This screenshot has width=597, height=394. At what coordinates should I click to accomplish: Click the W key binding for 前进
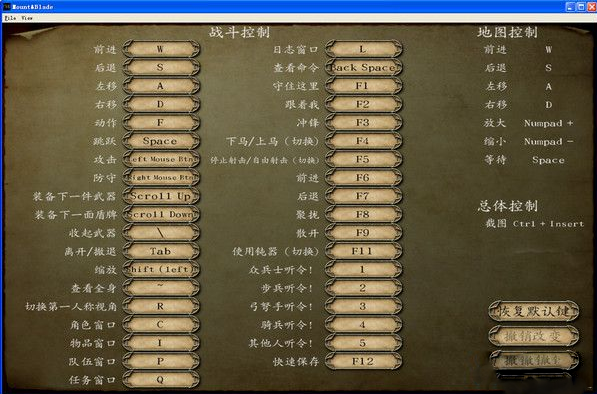[161, 49]
